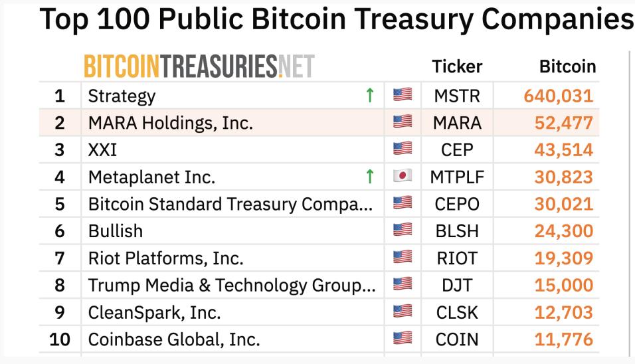This screenshot has width=635, height=364.
Task: Click the BitcoinTreasuries.net logo
Action: (x=199, y=66)
